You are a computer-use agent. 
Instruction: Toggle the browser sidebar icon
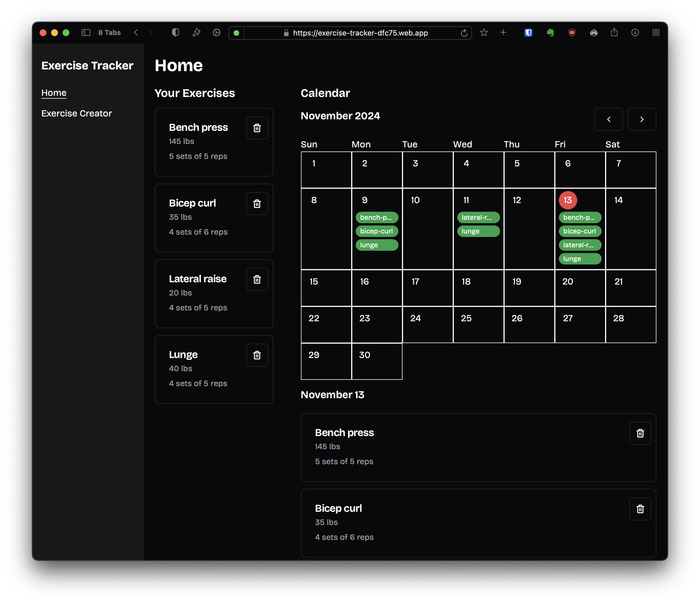[x=86, y=33]
